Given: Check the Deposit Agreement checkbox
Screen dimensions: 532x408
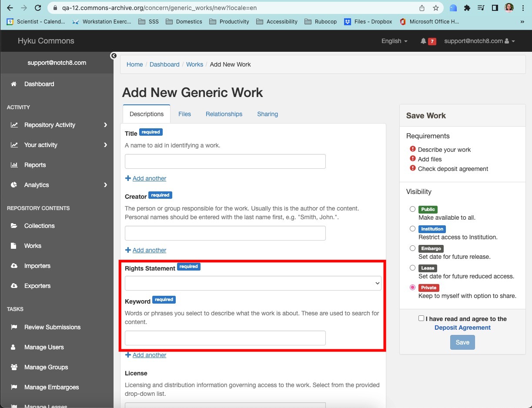Looking at the screenshot, I should pyautogui.click(x=421, y=318).
